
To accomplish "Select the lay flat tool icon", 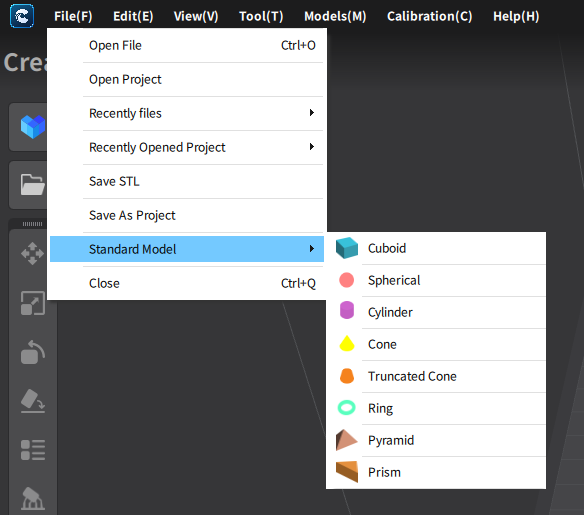I will 33,401.
